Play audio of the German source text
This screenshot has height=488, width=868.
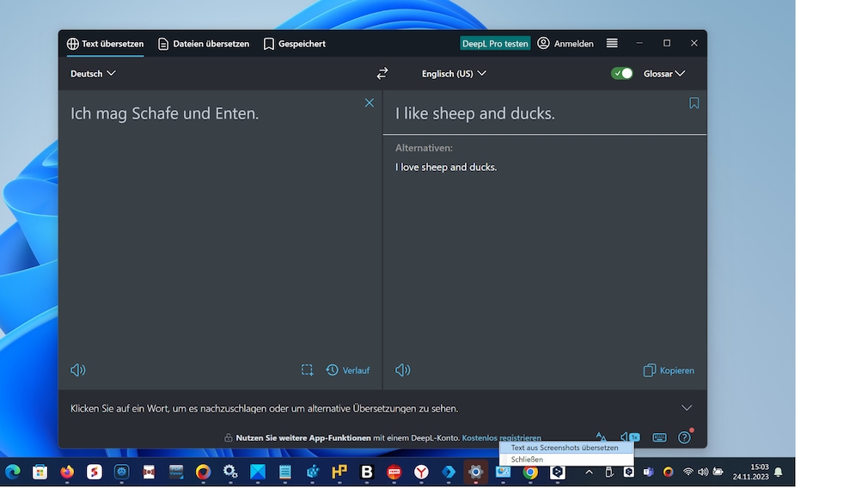click(x=78, y=370)
